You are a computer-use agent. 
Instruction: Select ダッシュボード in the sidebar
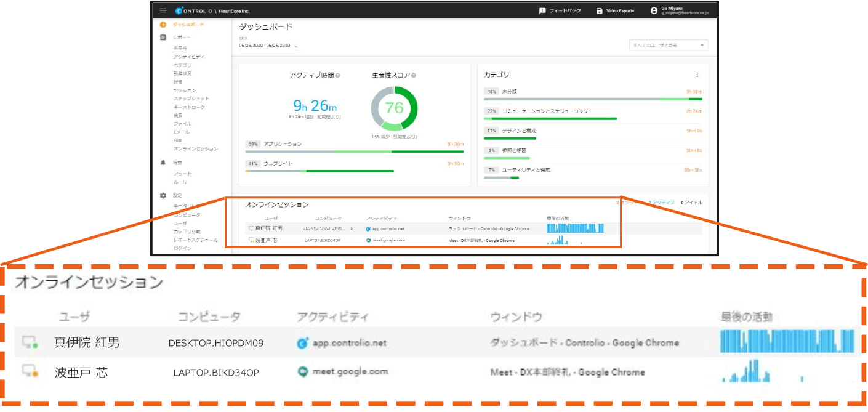click(188, 25)
